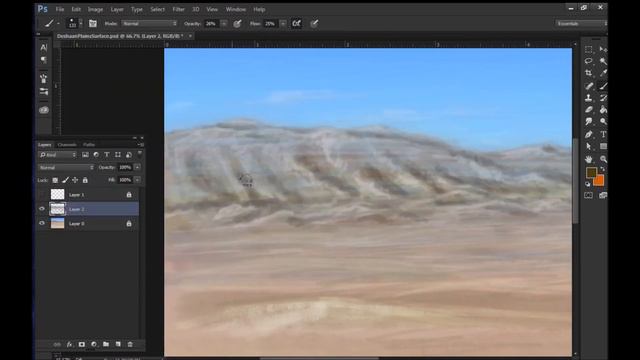Select the Eyedropper tool
This screenshot has width=640, height=360.
click(x=603, y=73)
